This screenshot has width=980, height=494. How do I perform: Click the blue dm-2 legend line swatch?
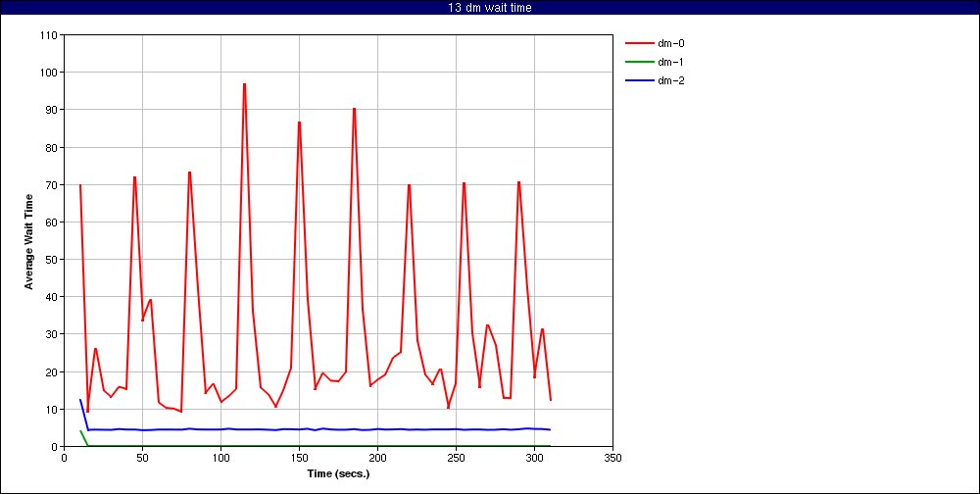pos(639,80)
